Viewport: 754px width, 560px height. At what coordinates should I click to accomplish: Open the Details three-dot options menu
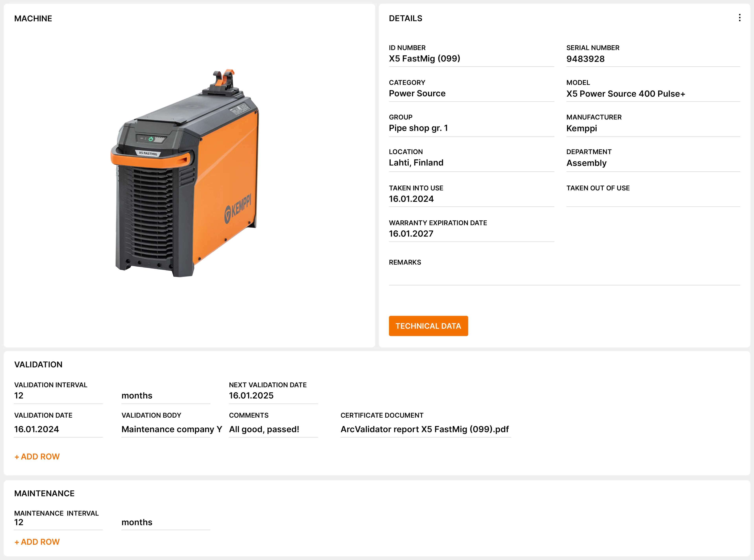[x=739, y=18]
